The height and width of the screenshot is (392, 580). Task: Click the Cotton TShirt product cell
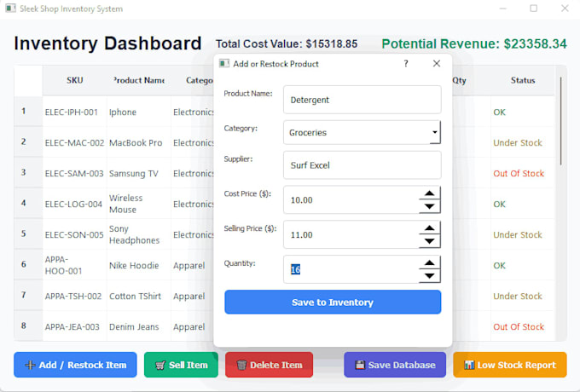point(139,296)
